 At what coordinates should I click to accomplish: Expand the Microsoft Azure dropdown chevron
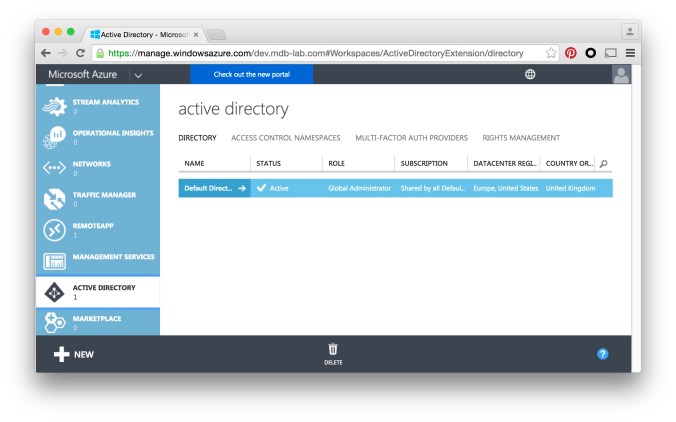[x=138, y=75]
